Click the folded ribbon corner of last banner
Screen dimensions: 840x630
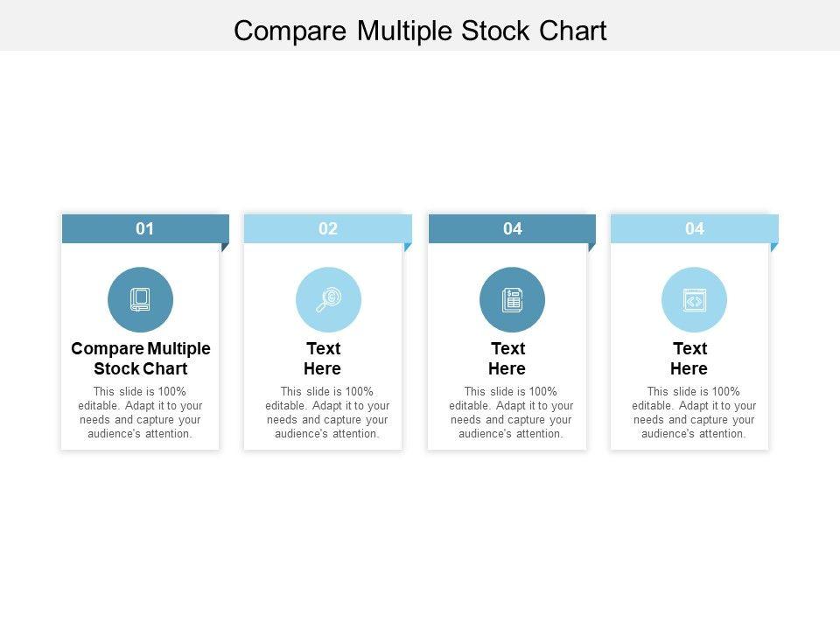click(x=773, y=247)
